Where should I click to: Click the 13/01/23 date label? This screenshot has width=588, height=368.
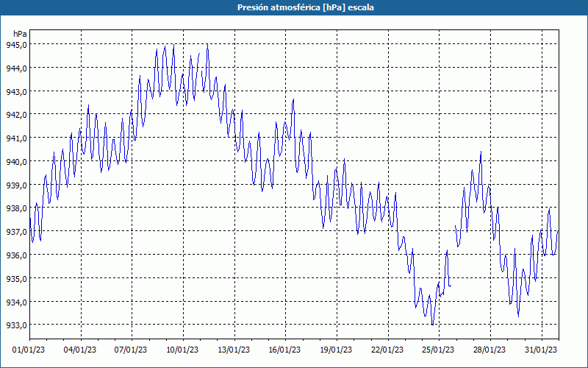(234, 350)
